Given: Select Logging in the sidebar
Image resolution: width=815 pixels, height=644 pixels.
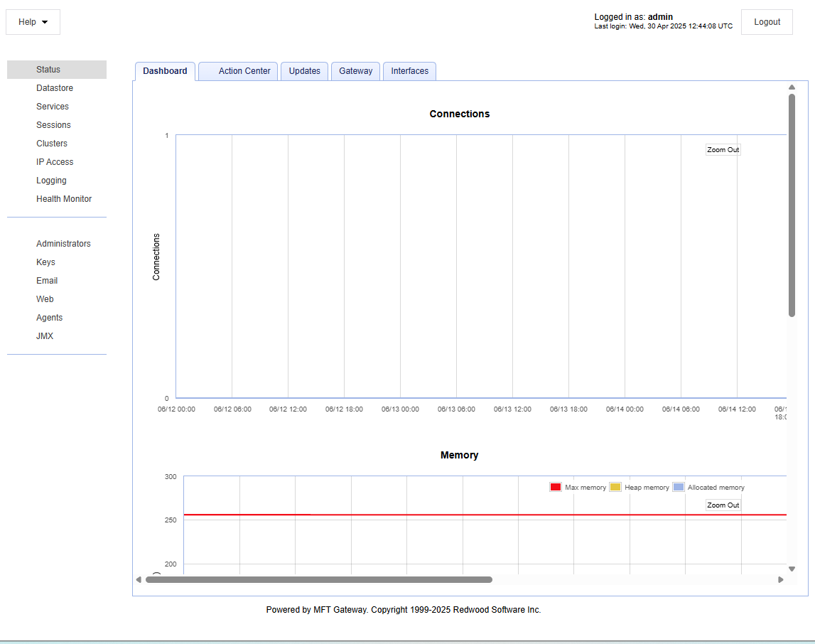Looking at the screenshot, I should pos(51,181).
